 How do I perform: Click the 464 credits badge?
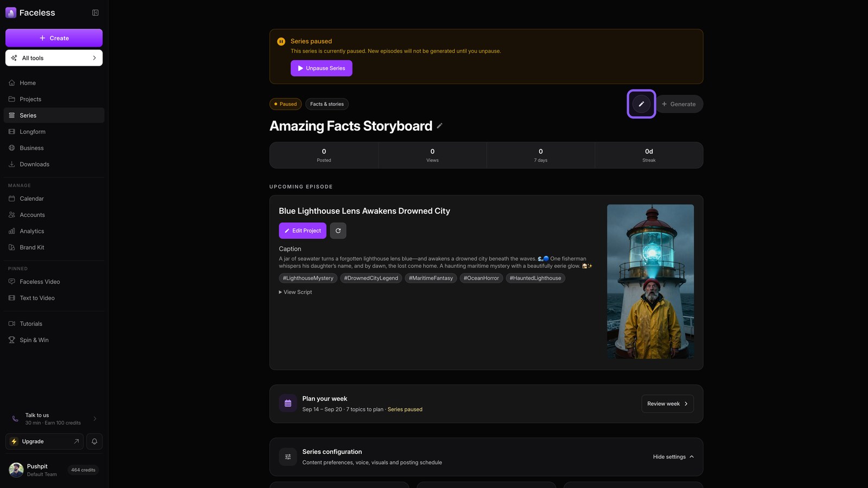(x=83, y=470)
